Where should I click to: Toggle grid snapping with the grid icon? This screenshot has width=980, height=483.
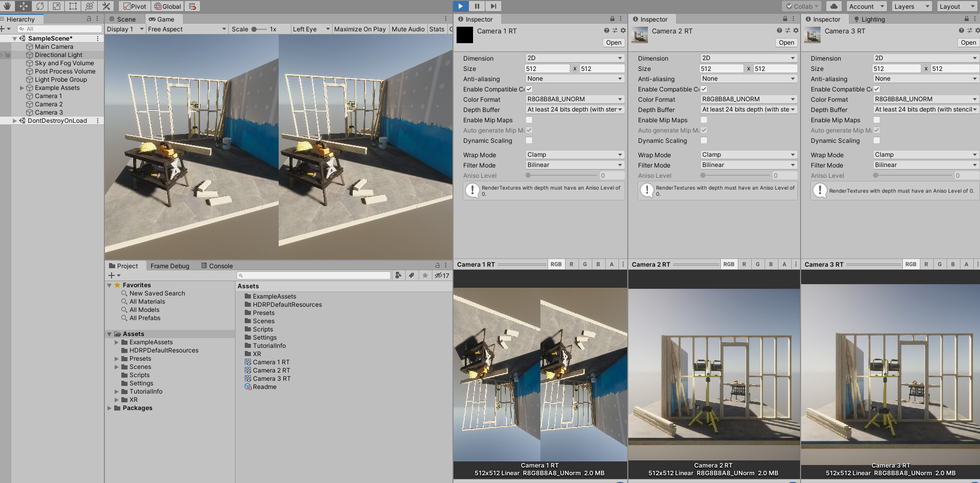click(193, 6)
